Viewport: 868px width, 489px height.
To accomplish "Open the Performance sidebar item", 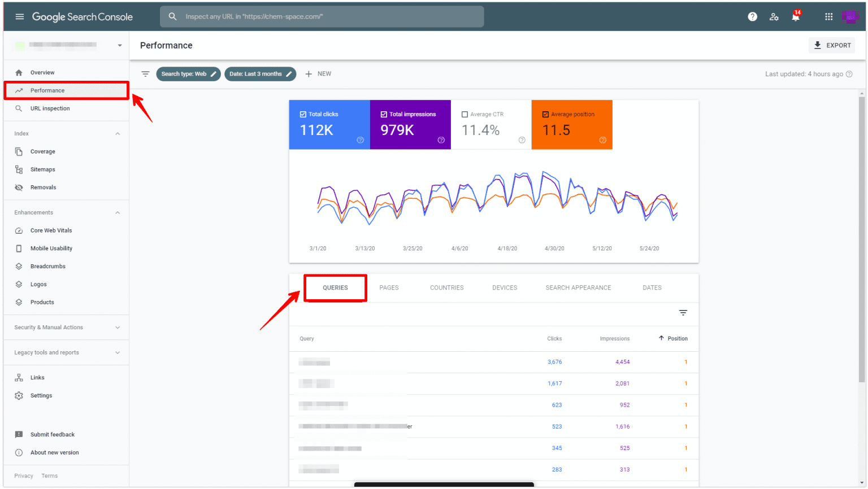I will [x=66, y=90].
